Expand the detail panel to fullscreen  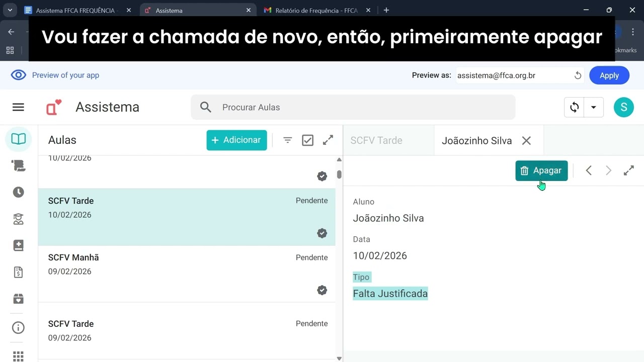629,170
